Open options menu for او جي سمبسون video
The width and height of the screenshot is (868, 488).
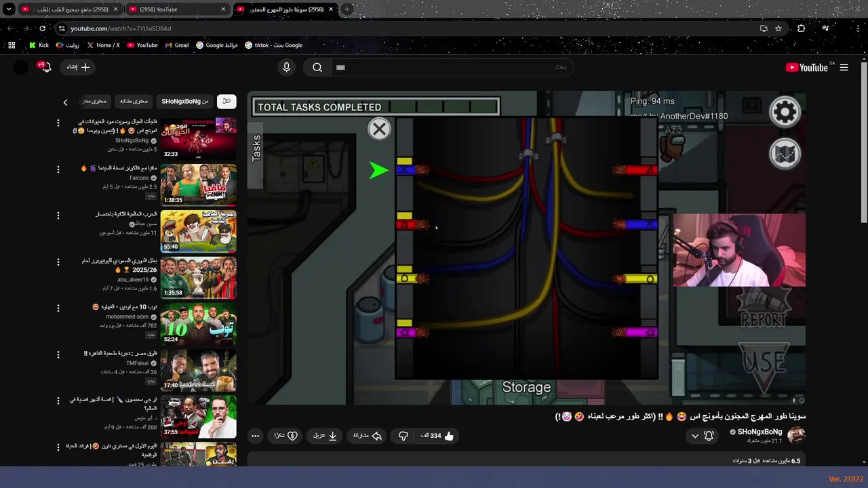pyautogui.click(x=58, y=401)
